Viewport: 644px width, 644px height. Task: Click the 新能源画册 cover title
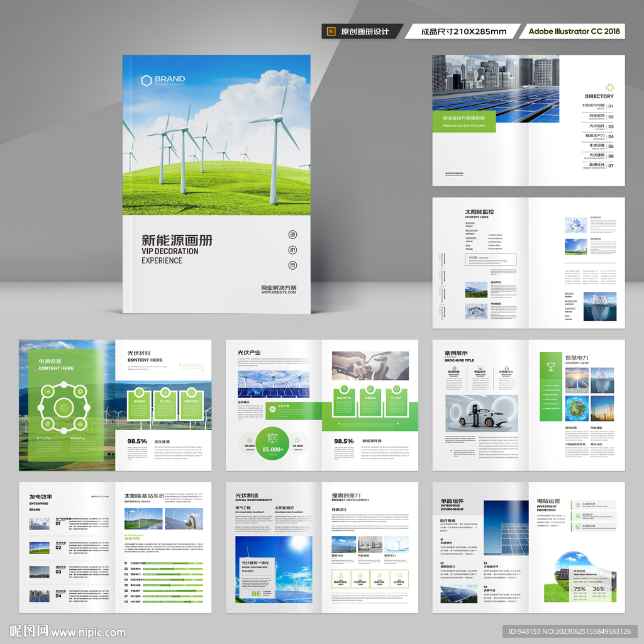coord(177,240)
